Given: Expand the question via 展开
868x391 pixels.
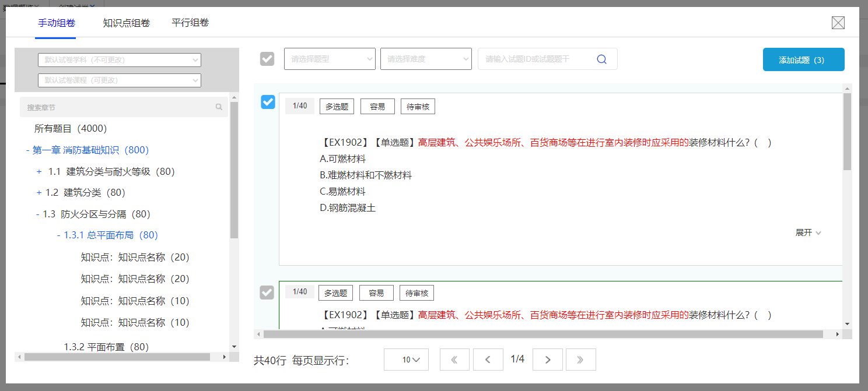Looking at the screenshot, I should tap(808, 233).
